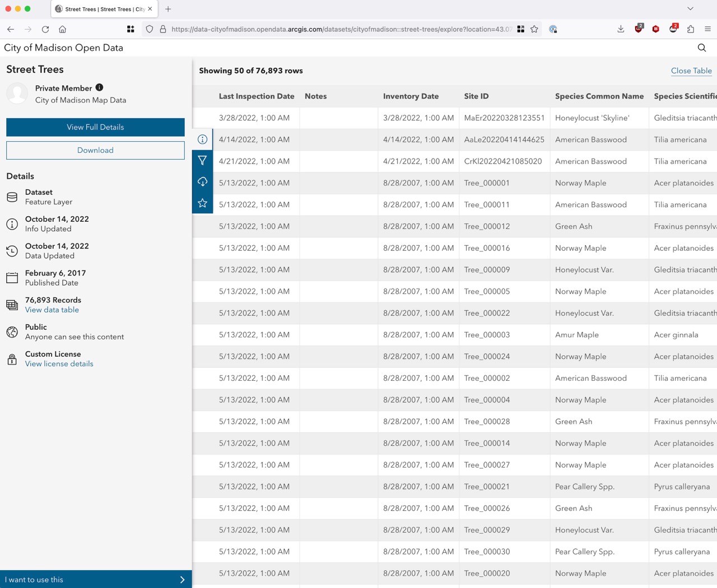Click the cloud download sidebar icon
Screen dimensions: 717x588
202,182
